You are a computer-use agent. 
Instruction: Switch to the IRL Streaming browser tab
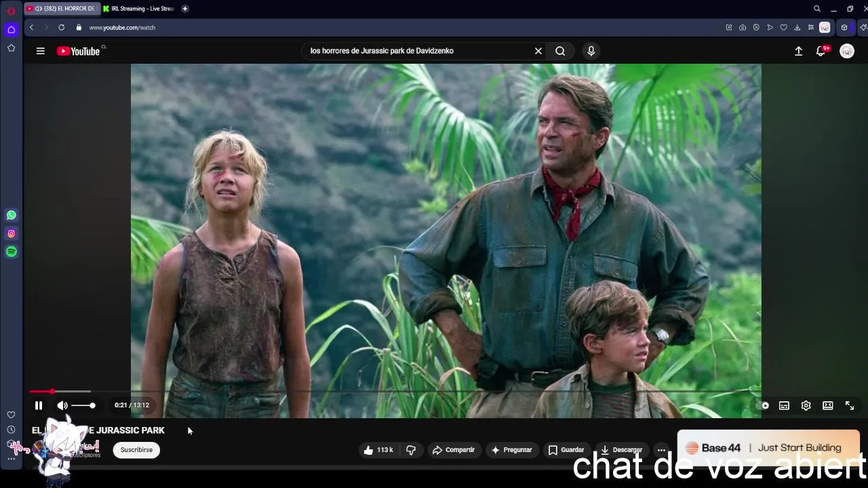[139, 9]
